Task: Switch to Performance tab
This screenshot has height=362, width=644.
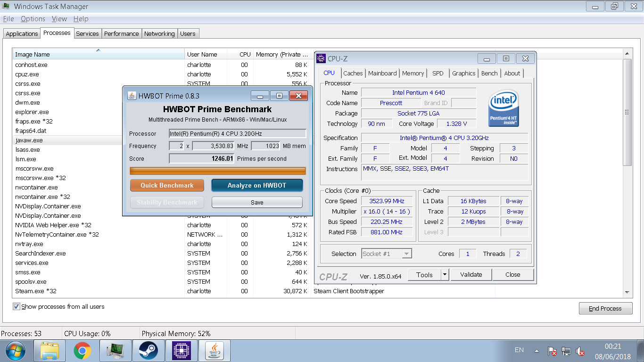Action: [x=122, y=33]
